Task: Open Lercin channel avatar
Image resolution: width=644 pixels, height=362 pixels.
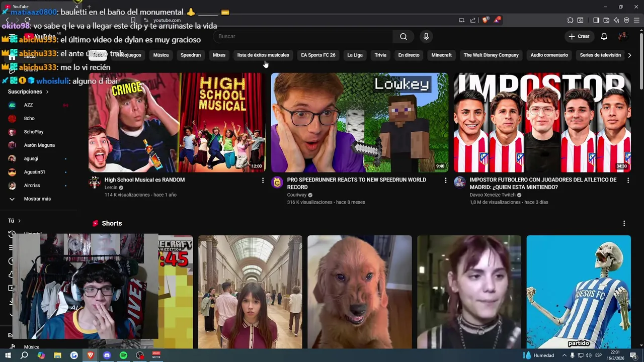Action: tap(95, 182)
